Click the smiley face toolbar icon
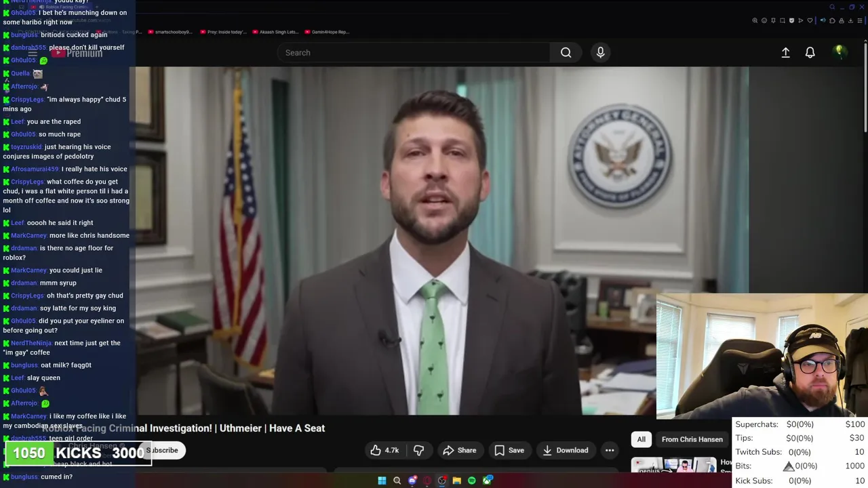Image resolution: width=868 pixels, height=488 pixels. 764,20
